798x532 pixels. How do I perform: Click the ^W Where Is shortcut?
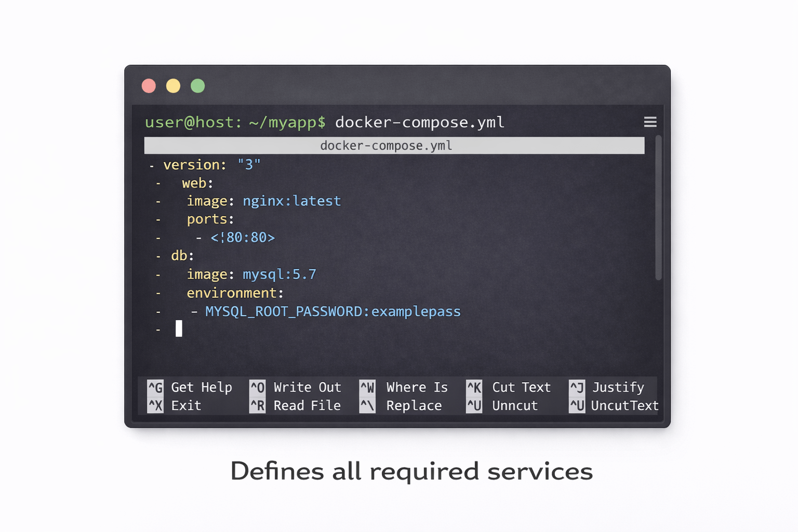(x=404, y=387)
